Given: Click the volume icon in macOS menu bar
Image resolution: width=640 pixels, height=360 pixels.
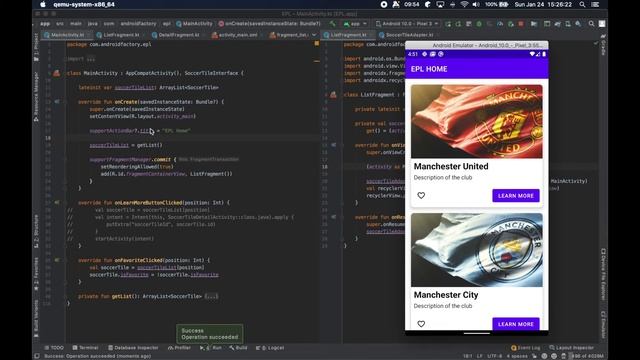Looking at the screenshot, I should [x=476, y=4].
